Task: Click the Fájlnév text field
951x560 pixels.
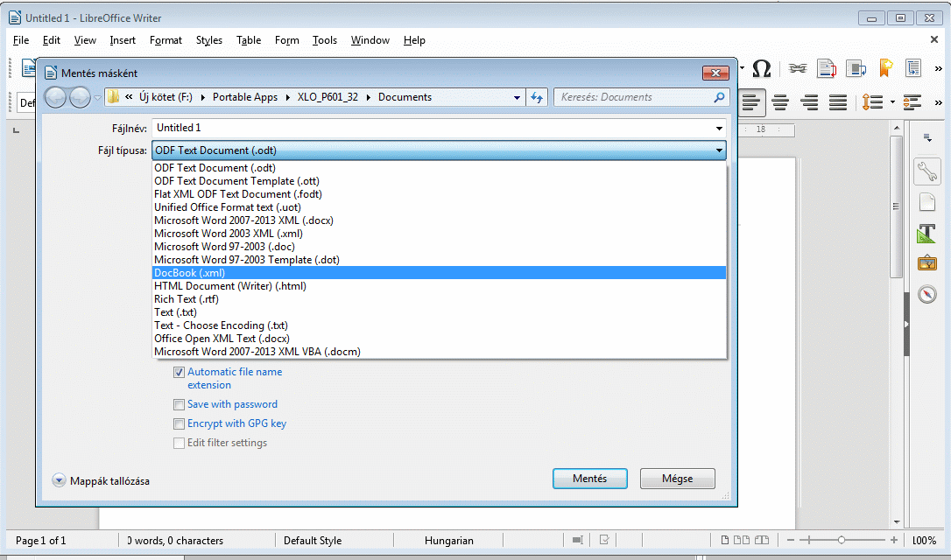Action: (x=439, y=128)
